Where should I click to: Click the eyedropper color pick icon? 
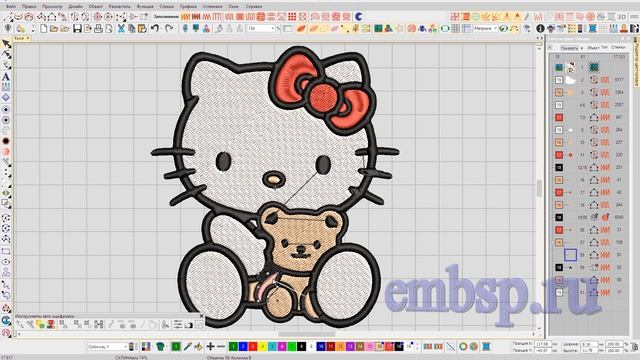[x=187, y=347]
